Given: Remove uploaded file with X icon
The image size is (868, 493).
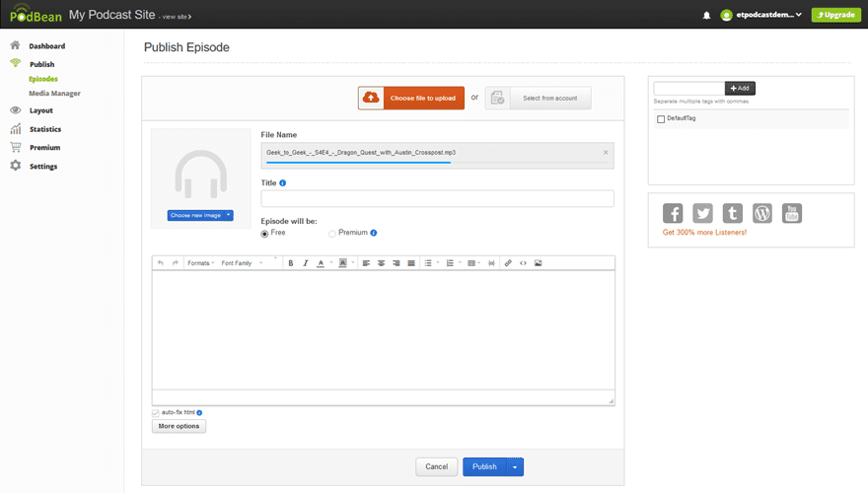Looking at the screenshot, I should (606, 153).
